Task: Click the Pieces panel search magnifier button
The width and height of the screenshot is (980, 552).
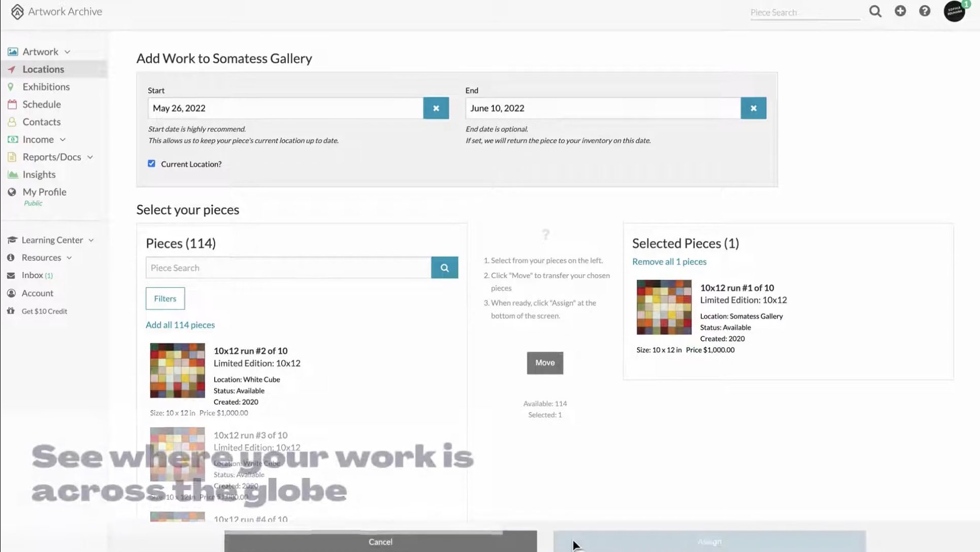Action: click(x=444, y=268)
